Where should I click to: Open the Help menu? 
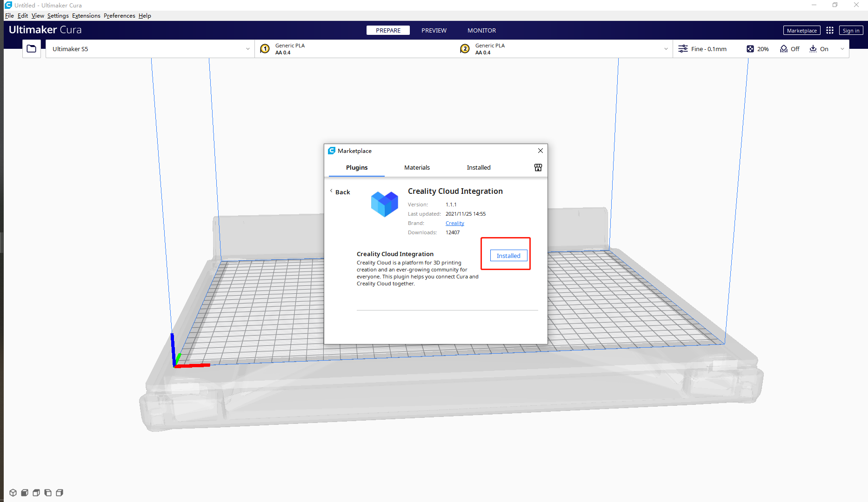click(145, 16)
